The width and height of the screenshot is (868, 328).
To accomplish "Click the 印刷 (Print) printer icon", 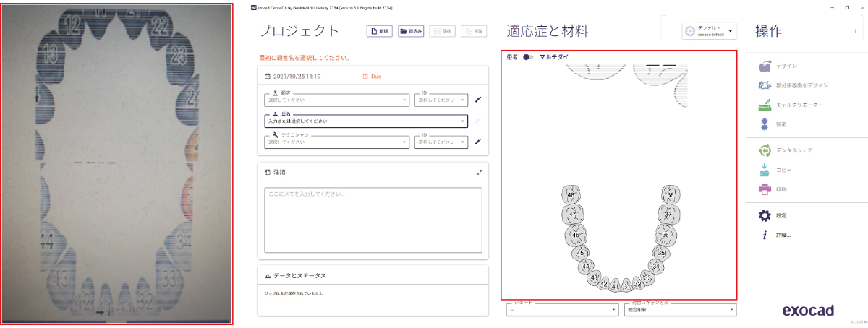I will [x=765, y=189].
